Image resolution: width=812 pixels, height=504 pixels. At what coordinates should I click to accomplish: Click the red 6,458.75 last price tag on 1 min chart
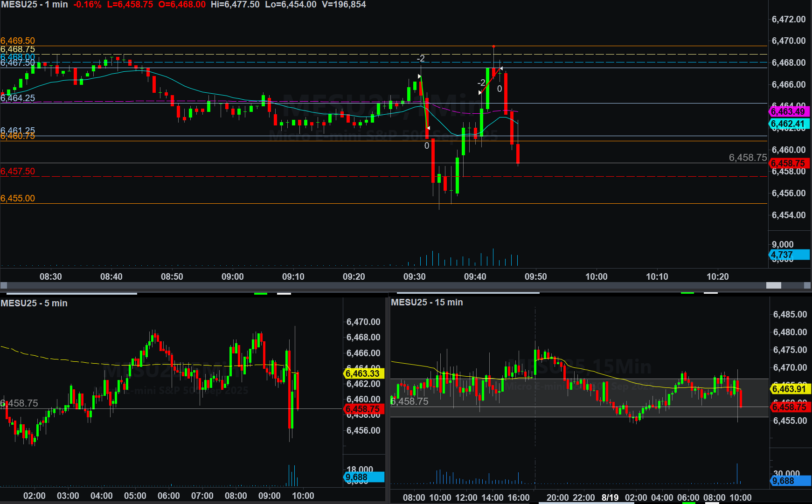pos(788,163)
